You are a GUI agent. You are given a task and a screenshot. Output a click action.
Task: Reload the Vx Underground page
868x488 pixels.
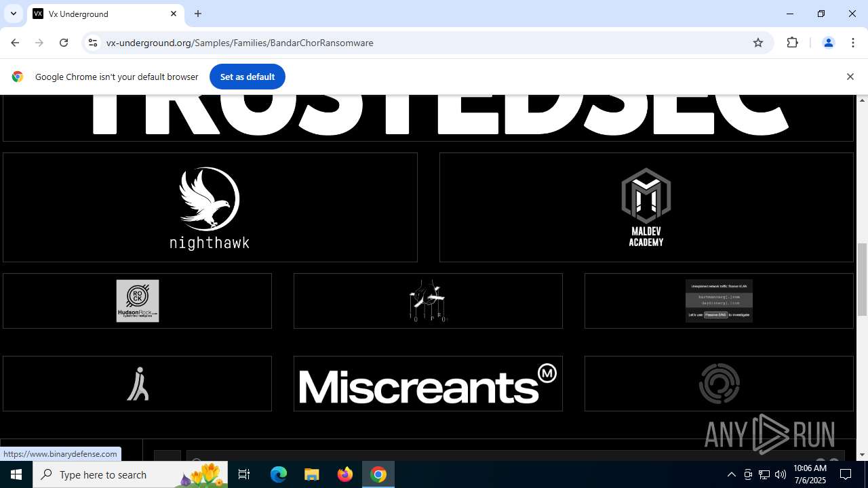(x=64, y=43)
